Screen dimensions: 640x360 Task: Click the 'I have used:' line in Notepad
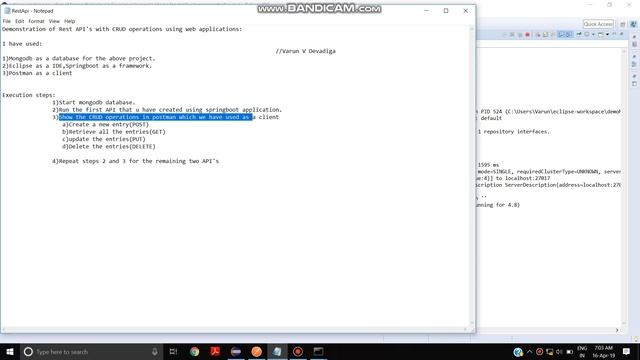tap(22, 44)
